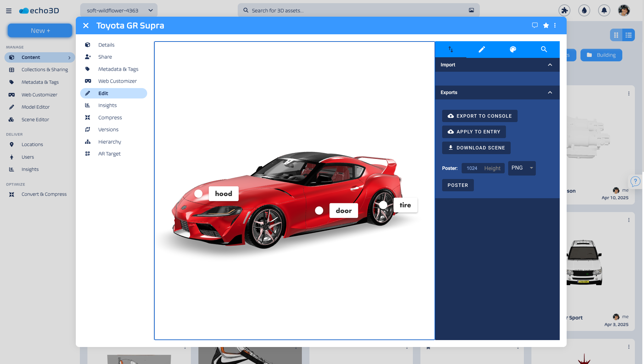The width and height of the screenshot is (644, 364).
Task: Open the Building folder
Action: pos(601,55)
